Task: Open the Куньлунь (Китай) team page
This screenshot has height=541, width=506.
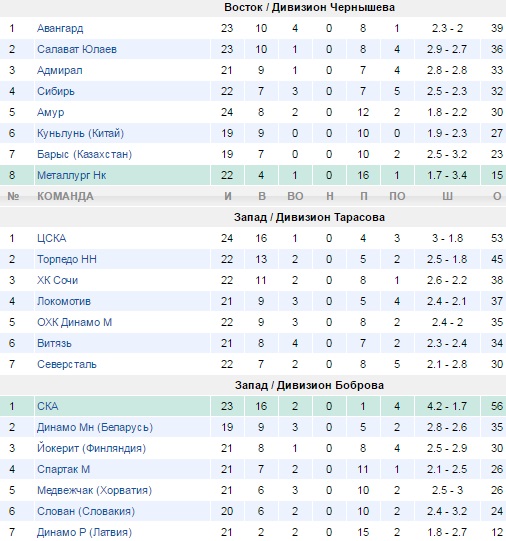Action: click(80, 133)
